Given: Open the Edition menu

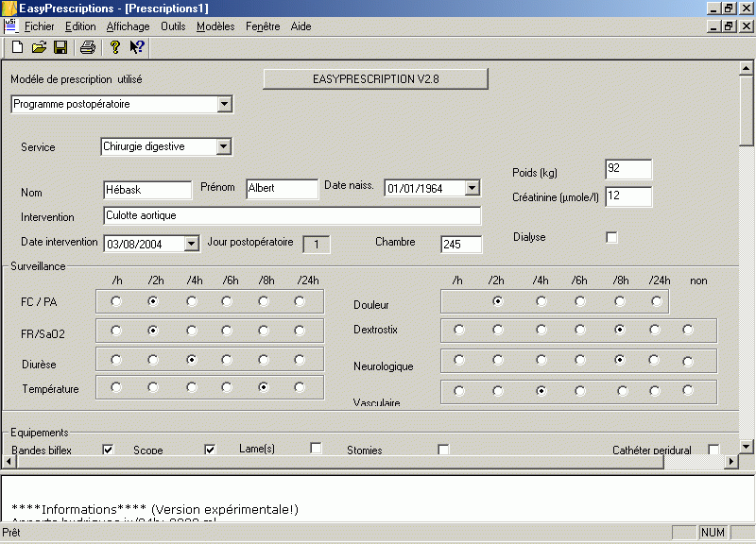Looking at the screenshot, I should coord(80,26).
